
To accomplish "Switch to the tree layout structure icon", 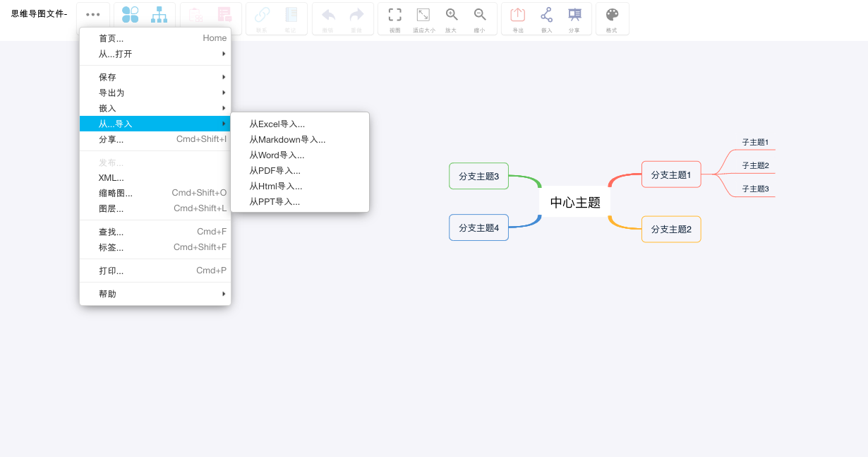I will click(x=159, y=14).
